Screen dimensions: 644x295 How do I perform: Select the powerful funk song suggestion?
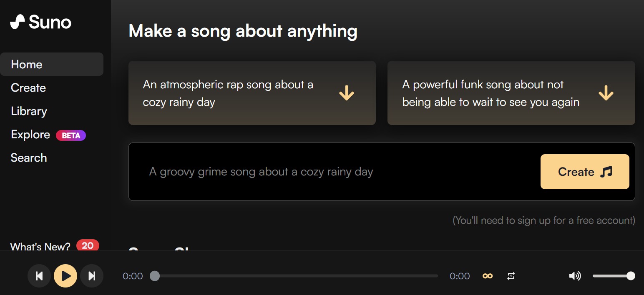(x=511, y=93)
